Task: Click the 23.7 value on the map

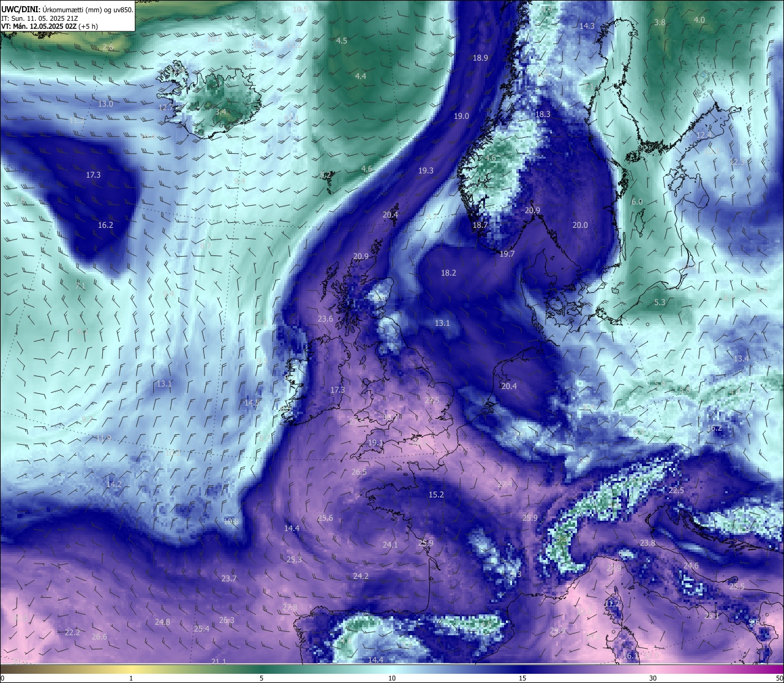Action: pyautogui.click(x=228, y=579)
